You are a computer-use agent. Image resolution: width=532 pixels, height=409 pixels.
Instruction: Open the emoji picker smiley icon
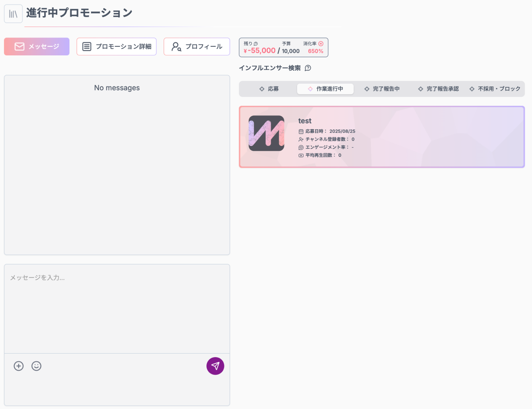[x=37, y=366]
